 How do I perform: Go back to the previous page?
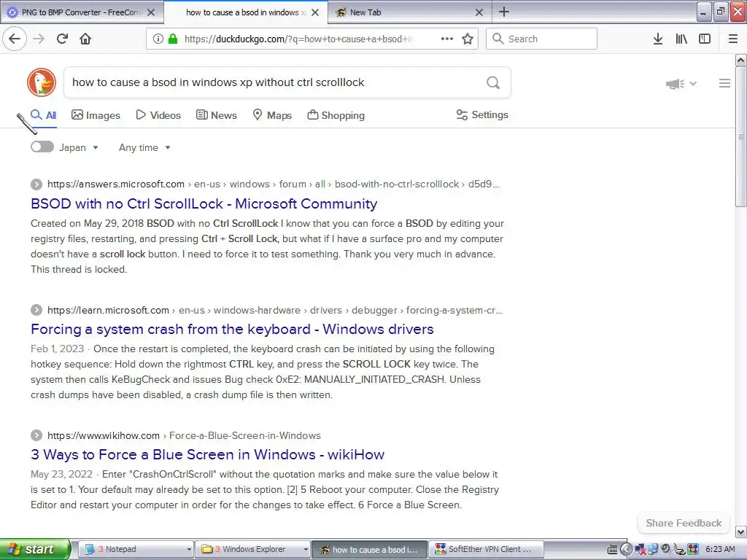(15, 39)
